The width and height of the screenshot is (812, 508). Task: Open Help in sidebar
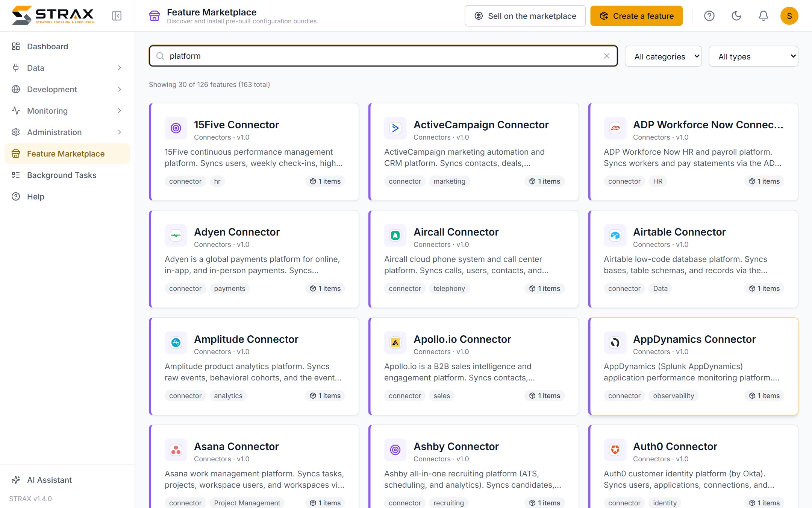click(x=67, y=196)
